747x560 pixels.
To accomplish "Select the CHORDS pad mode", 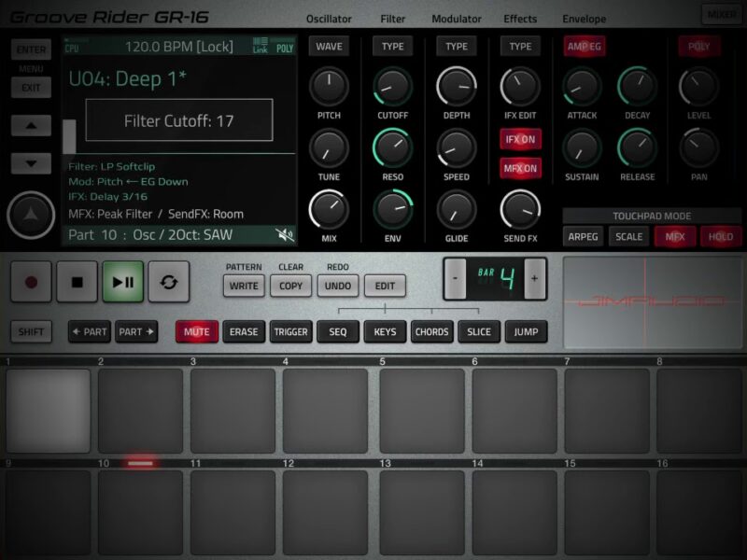I will 431,331.
